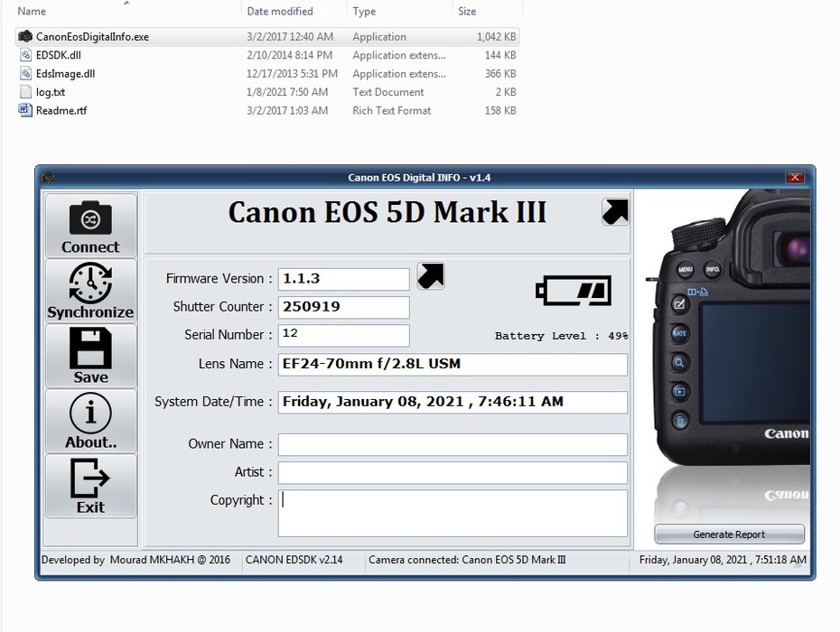Viewport: 840px width, 632px height.
Task: Focus the Owner Name input field
Action: [453, 444]
